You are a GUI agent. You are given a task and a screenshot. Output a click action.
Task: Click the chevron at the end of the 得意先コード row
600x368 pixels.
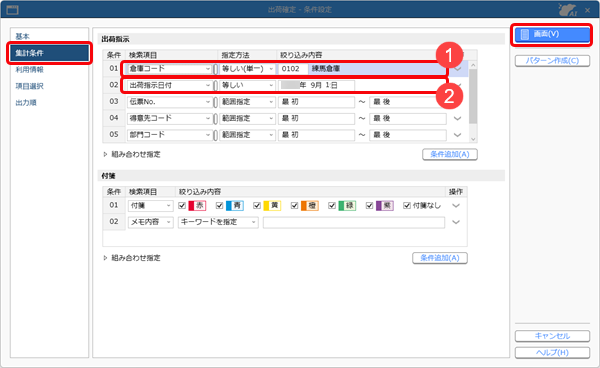(457, 119)
